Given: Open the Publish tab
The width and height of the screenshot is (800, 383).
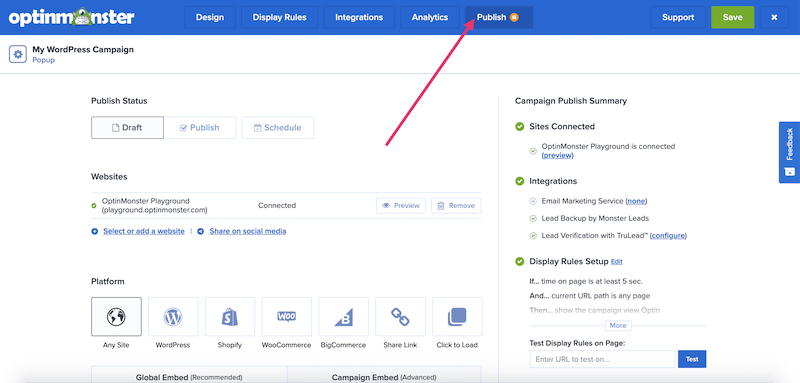Looking at the screenshot, I should coord(499,17).
